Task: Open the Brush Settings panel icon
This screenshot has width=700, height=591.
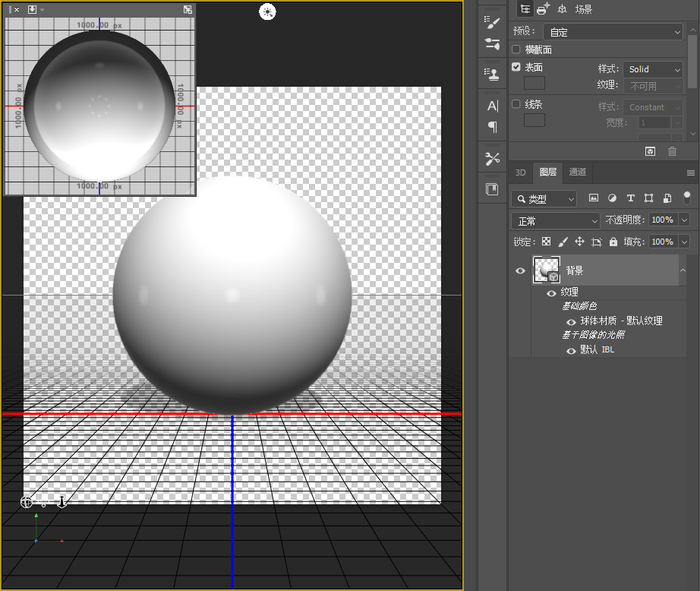Action: click(492, 23)
